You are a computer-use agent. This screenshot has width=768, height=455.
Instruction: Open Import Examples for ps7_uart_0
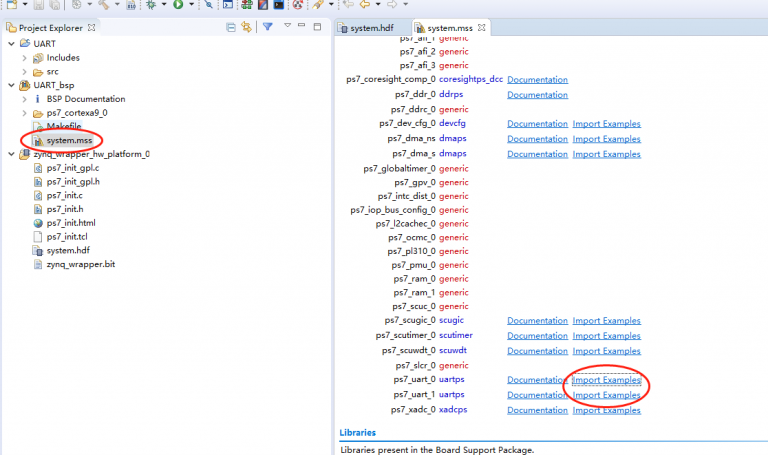pyautogui.click(x=606, y=380)
